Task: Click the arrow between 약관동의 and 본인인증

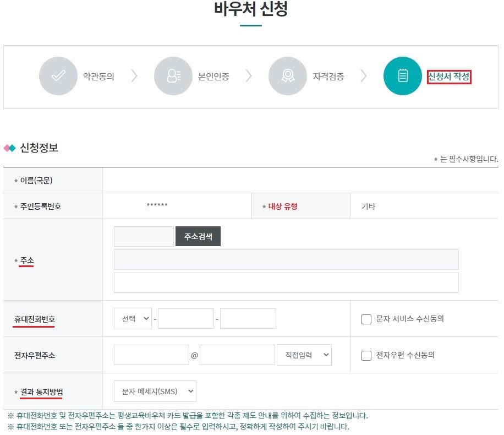Action: [x=134, y=76]
